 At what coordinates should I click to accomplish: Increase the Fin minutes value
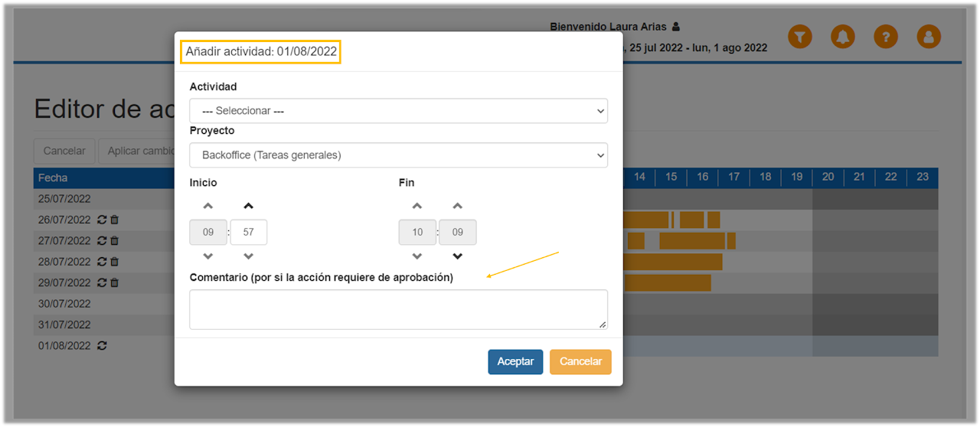(x=457, y=207)
